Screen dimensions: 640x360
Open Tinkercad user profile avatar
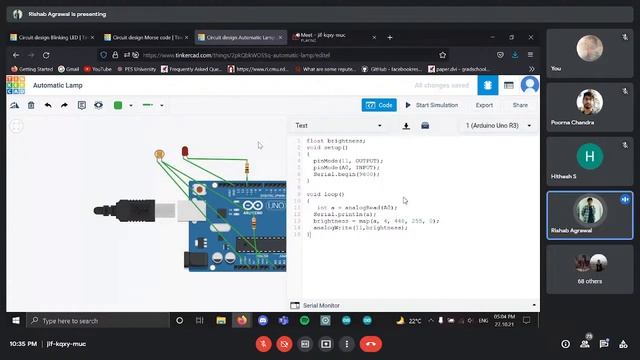(529, 85)
